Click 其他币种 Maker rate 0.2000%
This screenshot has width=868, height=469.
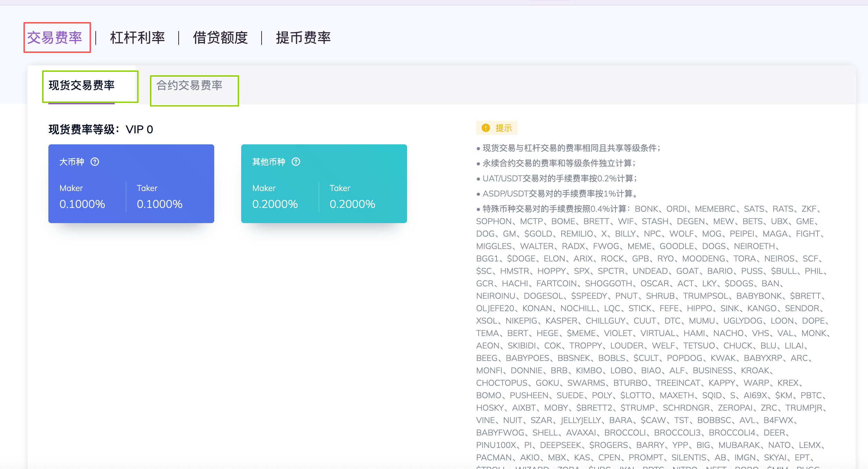(275, 204)
